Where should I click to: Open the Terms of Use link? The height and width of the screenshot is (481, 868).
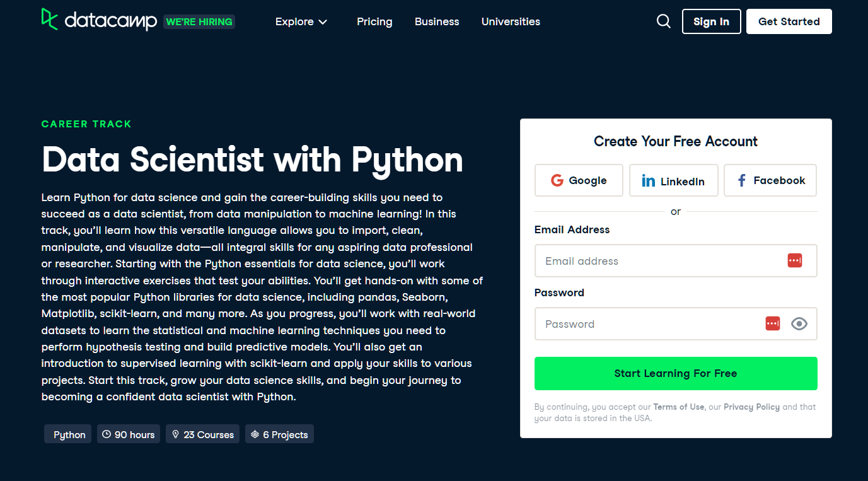(x=679, y=407)
